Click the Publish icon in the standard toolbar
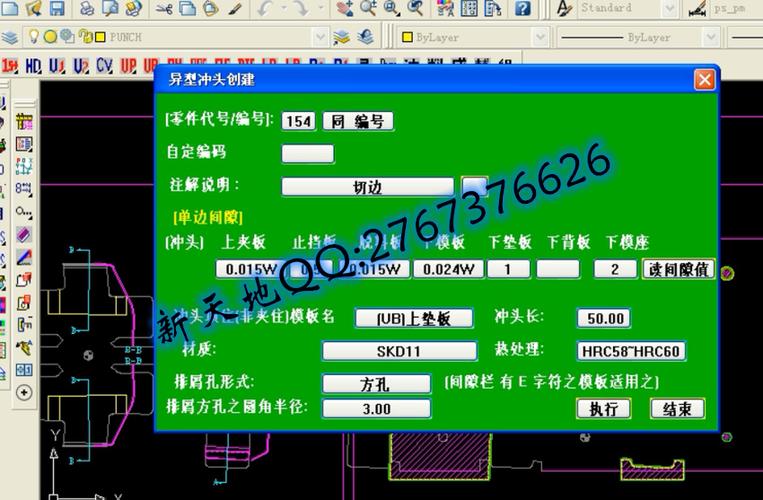Image resolution: width=763 pixels, height=500 pixels. point(133,7)
